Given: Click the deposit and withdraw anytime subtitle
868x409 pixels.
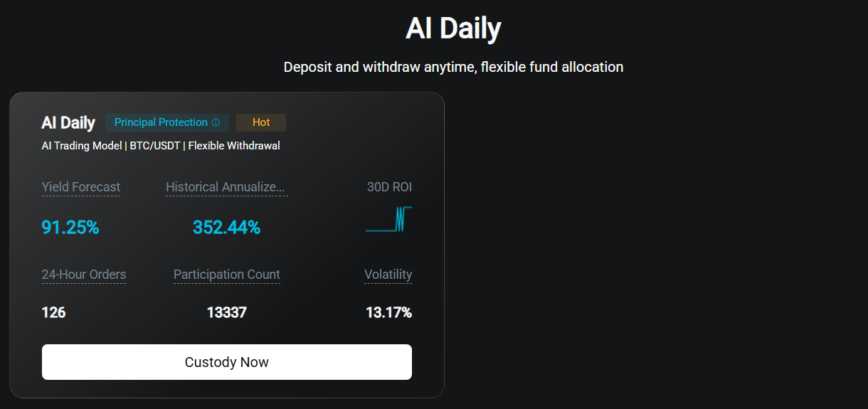Looking at the screenshot, I should [x=453, y=67].
